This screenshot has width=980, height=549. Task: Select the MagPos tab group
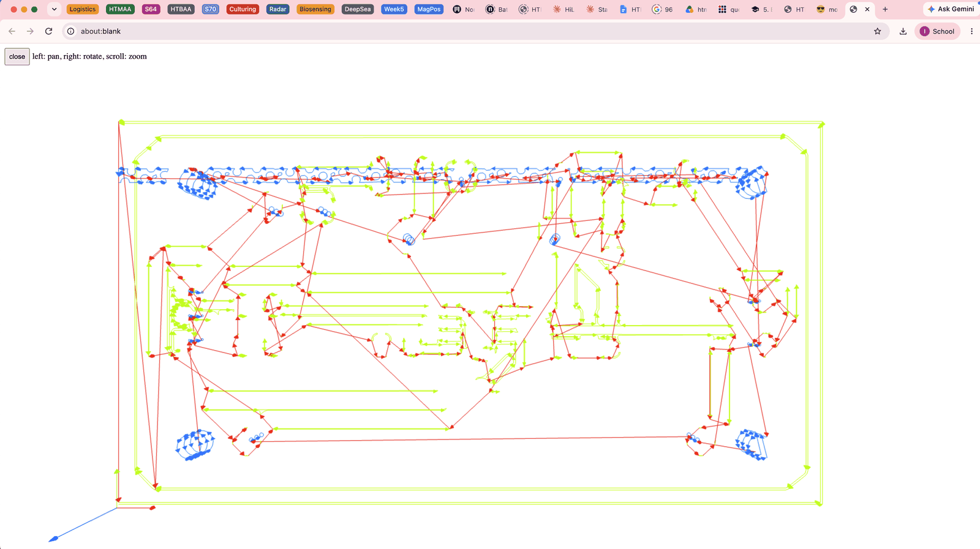(429, 9)
